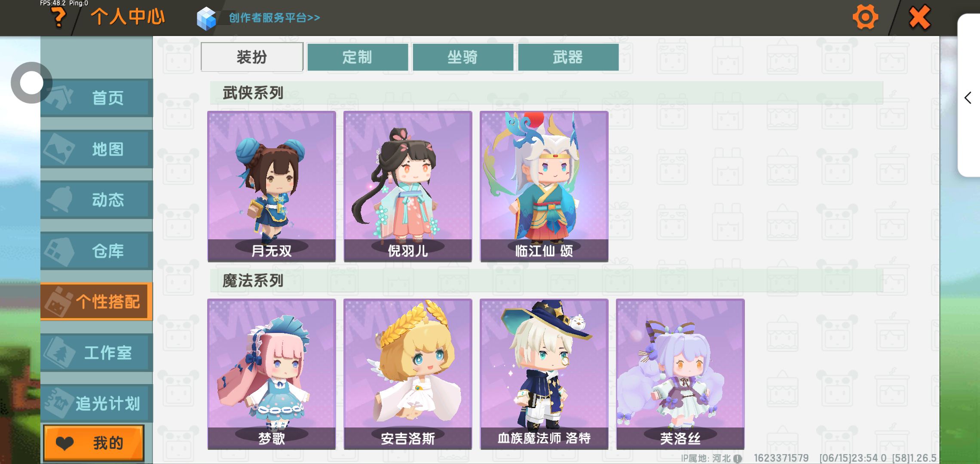
Task: Click the 我的 heart button
Action: pos(94,443)
